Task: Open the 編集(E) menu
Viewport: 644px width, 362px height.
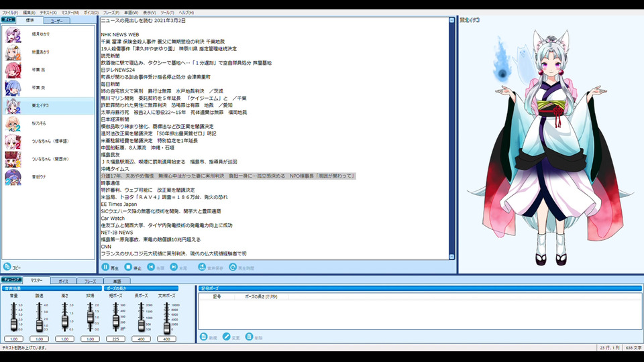Action: (29, 13)
